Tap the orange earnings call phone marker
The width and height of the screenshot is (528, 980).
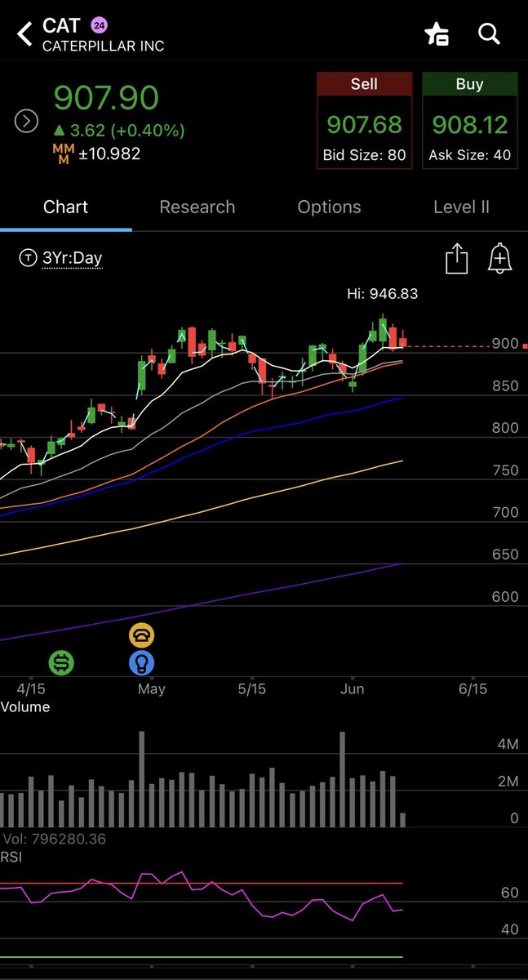click(142, 635)
